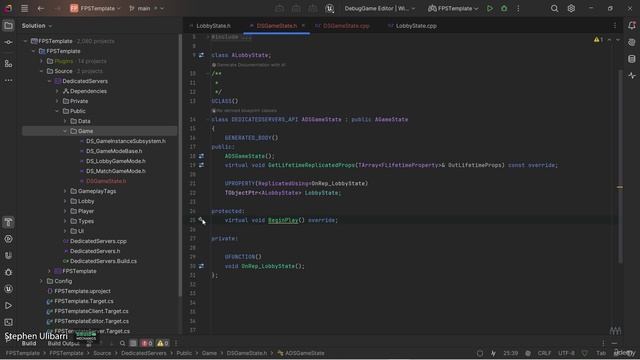Open the Build Output tab
Image resolution: width=640 pixels, height=360 pixels.
coord(64,344)
